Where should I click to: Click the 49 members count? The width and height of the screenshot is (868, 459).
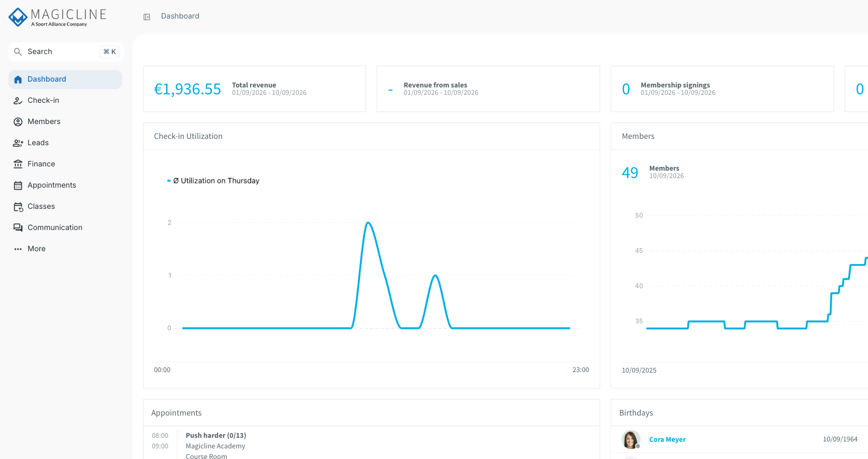point(630,173)
